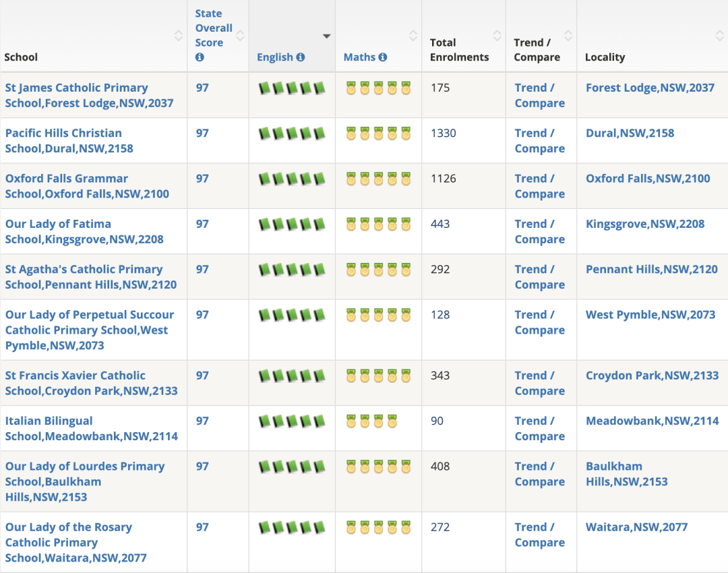The height and width of the screenshot is (573, 728).
Task: Open Kingsgrove,NSW,2208 locality link
Action: click(645, 224)
